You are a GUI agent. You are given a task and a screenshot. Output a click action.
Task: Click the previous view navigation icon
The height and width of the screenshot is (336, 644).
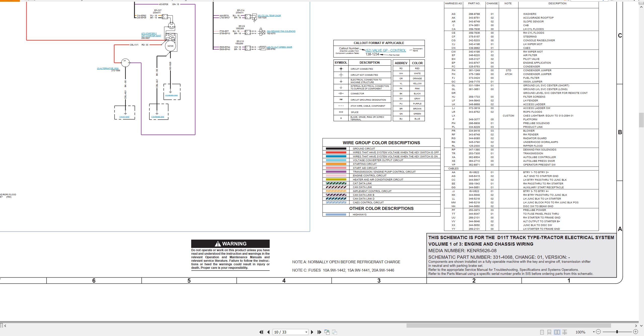tap(327, 332)
